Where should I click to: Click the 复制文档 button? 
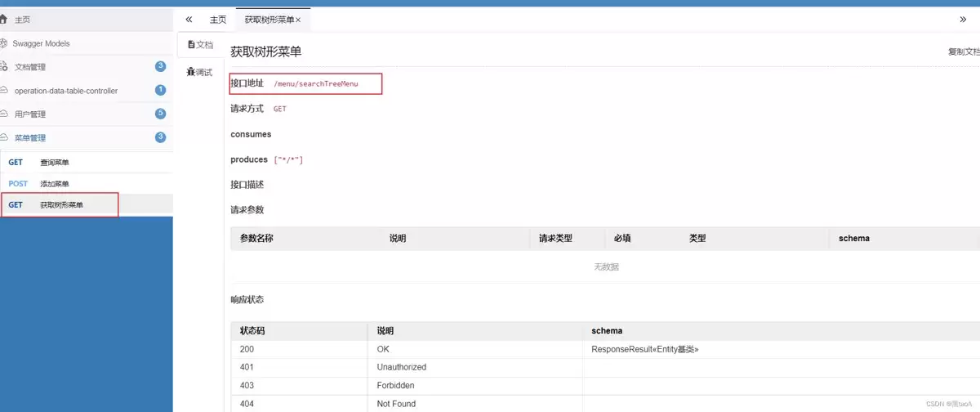(964, 51)
